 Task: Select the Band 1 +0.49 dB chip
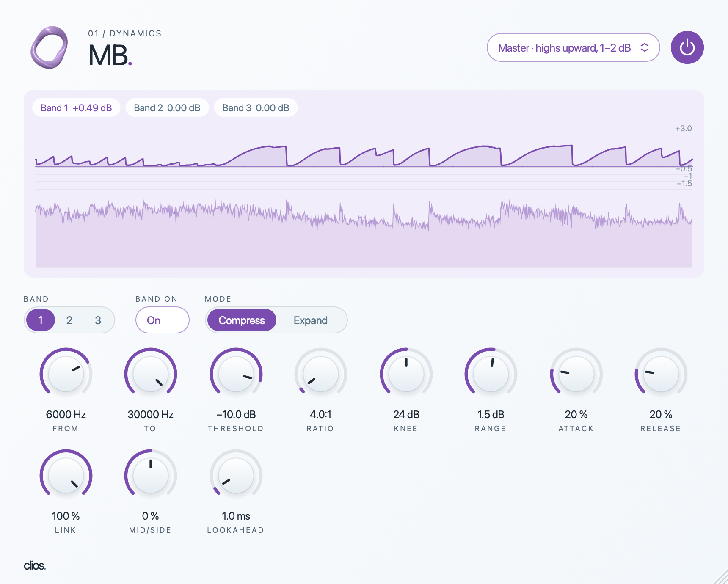76,108
